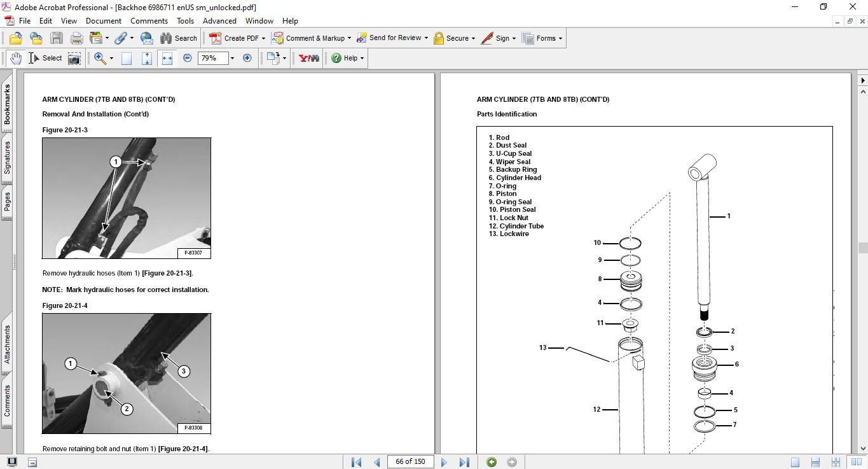Expand the Create PDF dropdown
The width and height of the screenshot is (868, 469).
tap(263, 38)
